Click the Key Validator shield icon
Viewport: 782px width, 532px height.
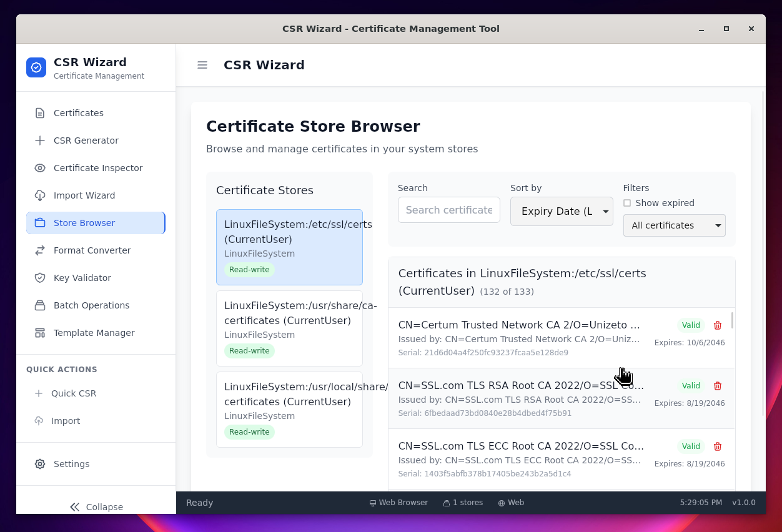pos(40,278)
